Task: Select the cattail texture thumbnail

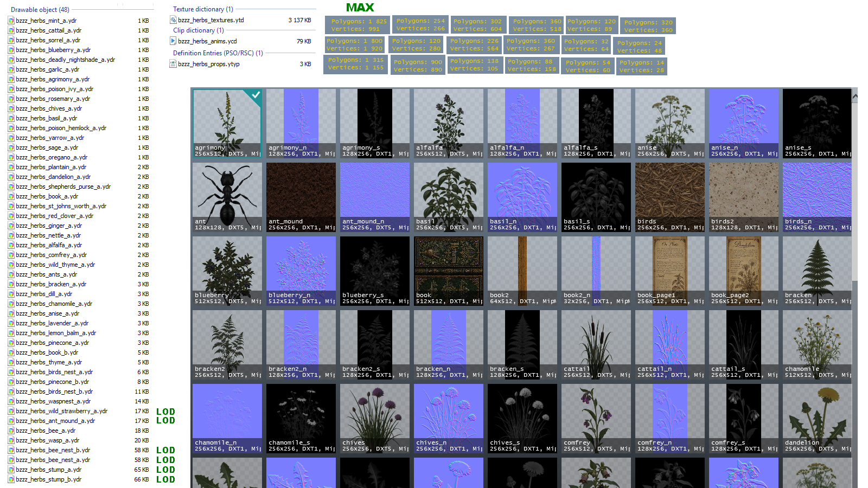Action: tap(596, 345)
